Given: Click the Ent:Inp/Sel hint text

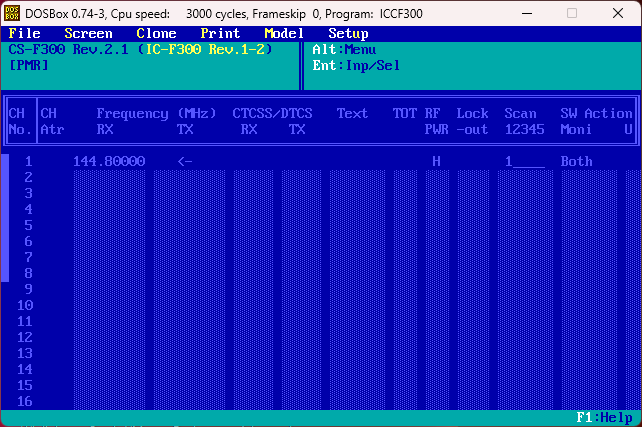Looking at the screenshot, I should point(356,66).
